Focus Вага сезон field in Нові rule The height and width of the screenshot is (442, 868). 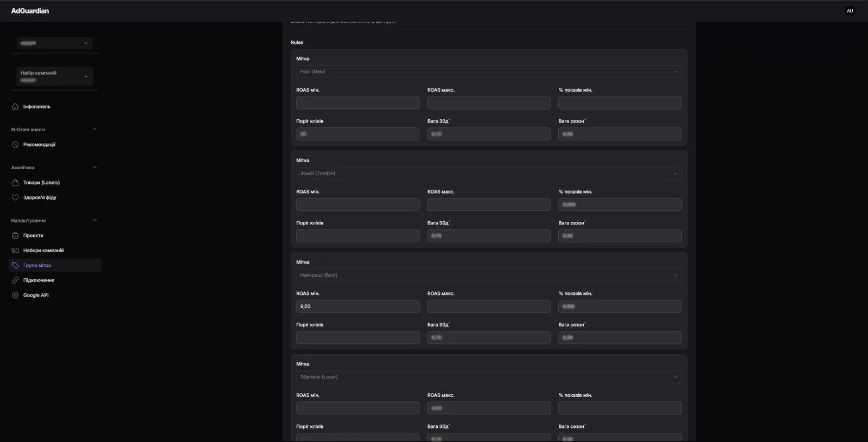(620, 134)
